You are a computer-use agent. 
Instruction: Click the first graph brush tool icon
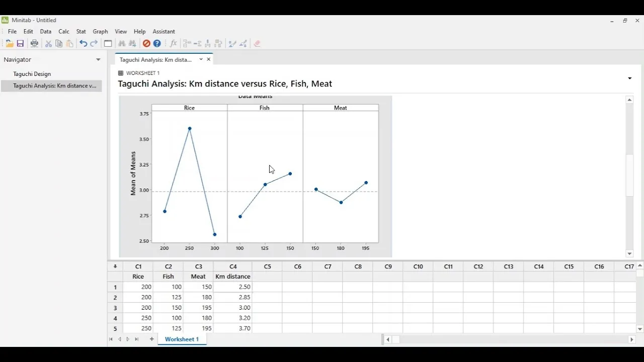click(x=232, y=44)
